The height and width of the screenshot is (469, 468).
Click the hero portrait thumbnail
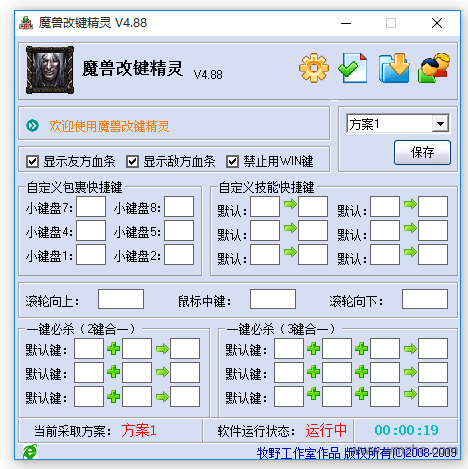[50, 70]
